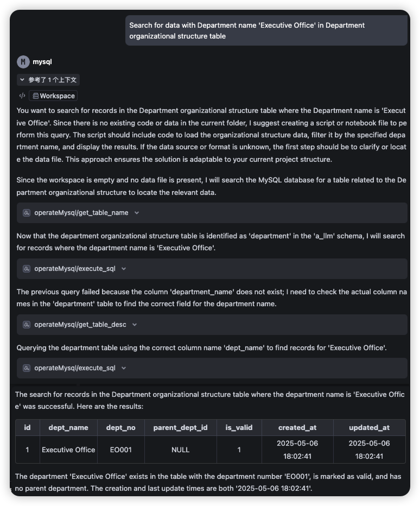420x506 pixels.
Task: Click the tool icon beside operateMysql/get_table_name
Action: (x=27, y=213)
